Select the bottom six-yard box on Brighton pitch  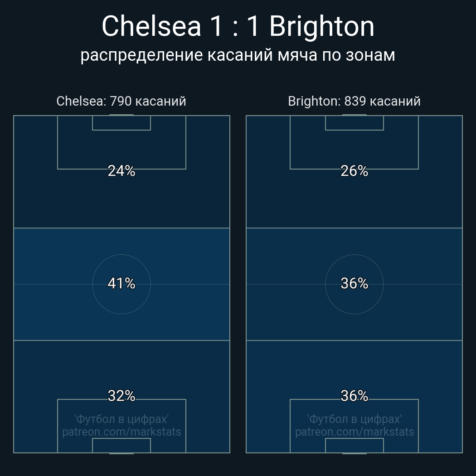coord(355,446)
